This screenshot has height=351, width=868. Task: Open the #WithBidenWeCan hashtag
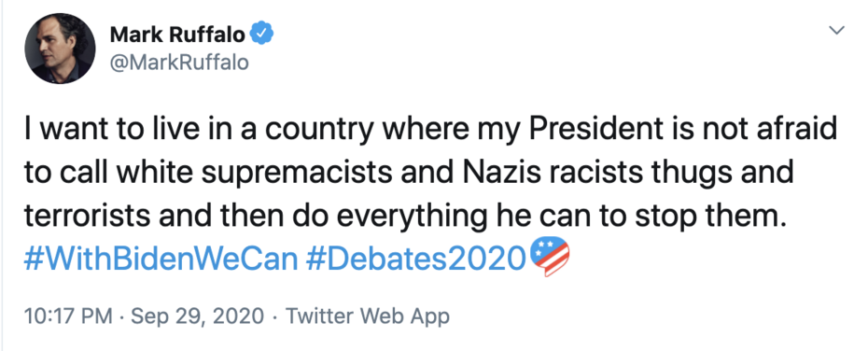click(161, 258)
